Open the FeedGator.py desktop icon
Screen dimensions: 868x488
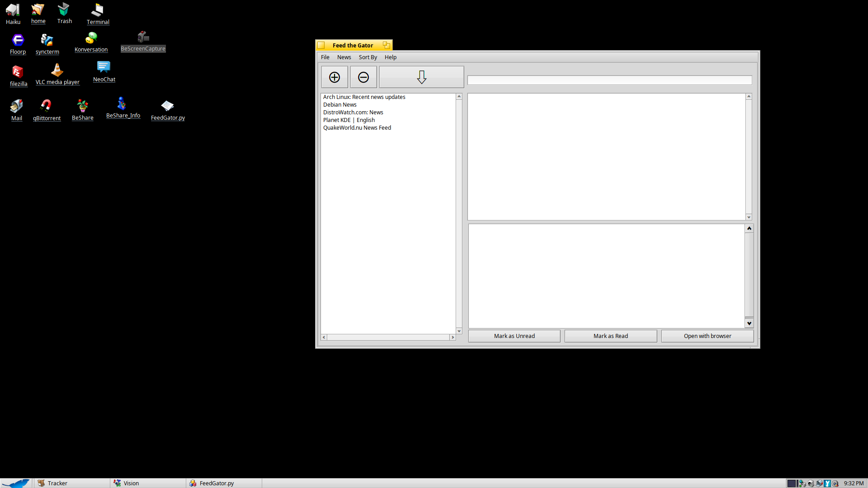click(x=167, y=106)
